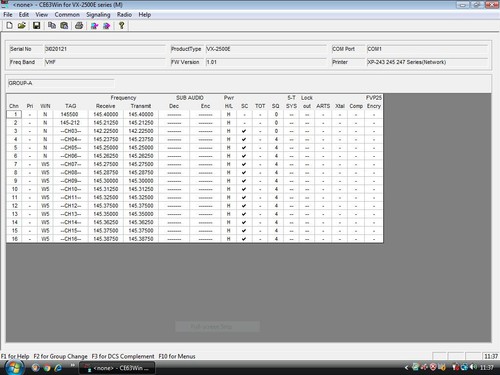
Task: Click the COM Port field showing COM1
Action: tap(427, 49)
